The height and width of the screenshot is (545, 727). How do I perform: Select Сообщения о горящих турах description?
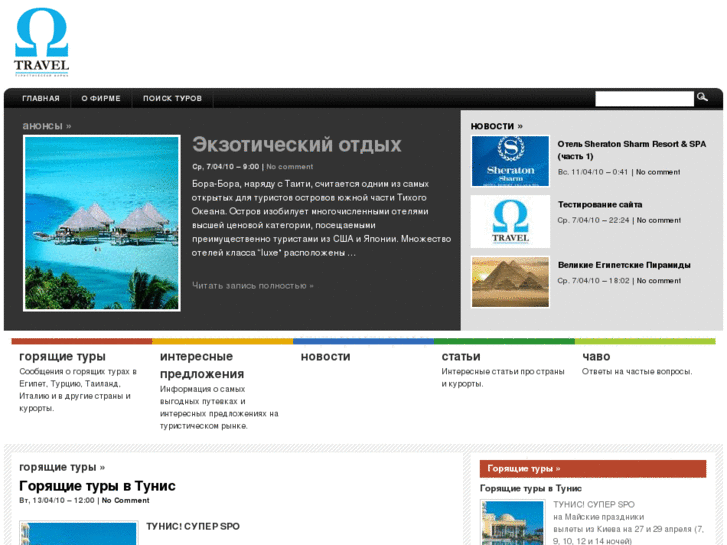(x=78, y=390)
